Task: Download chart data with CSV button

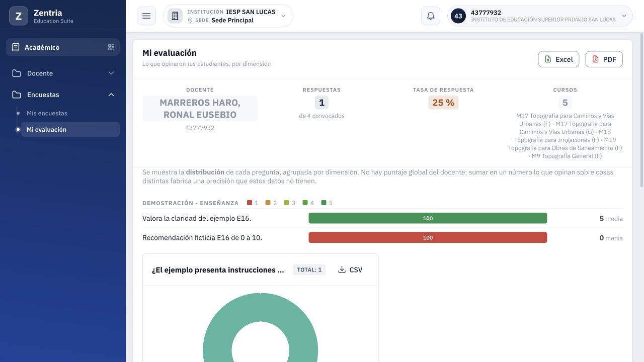Action: pos(350,269)
